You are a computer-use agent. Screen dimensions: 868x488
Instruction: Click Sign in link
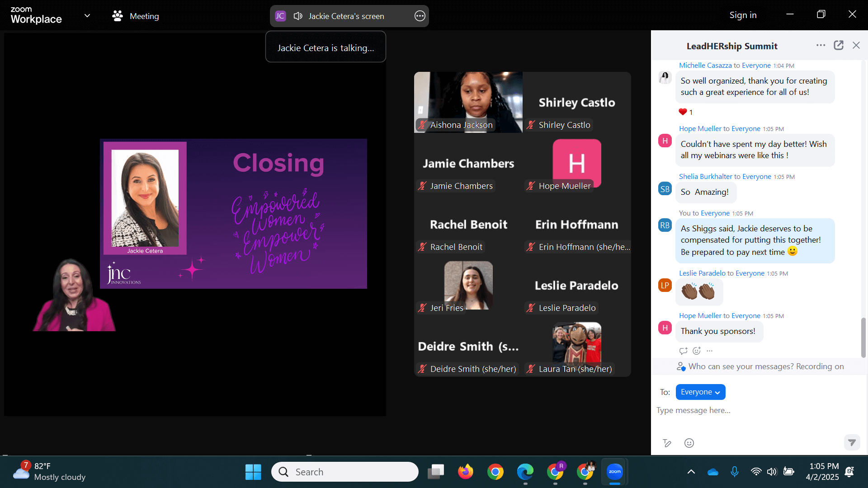(x=743, y=15)
